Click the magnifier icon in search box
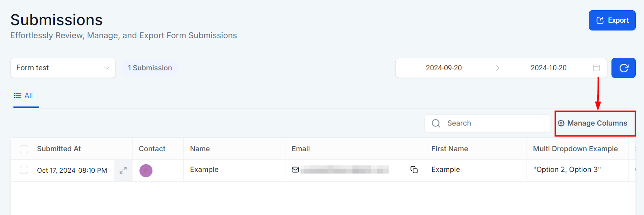This screenshot has height=215, width=644. [436, 123]
